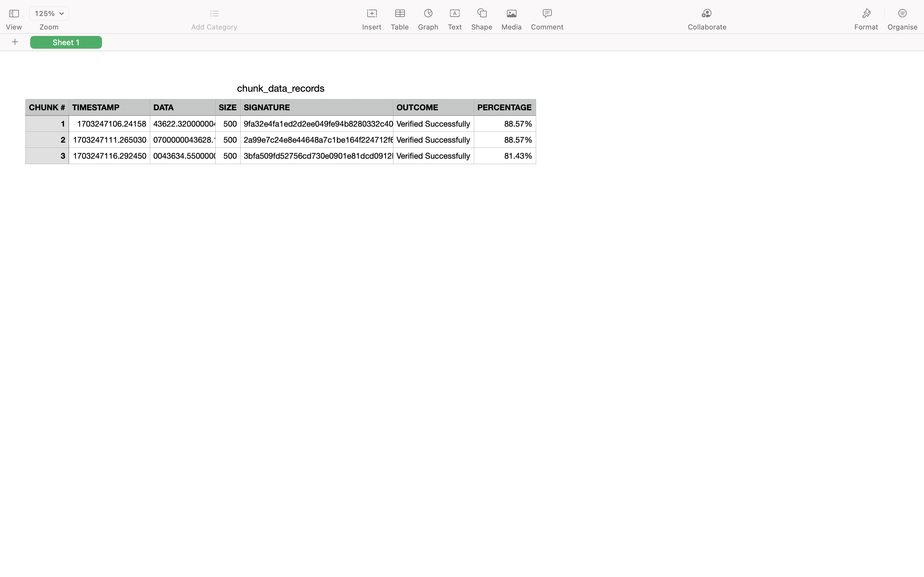Add a Comment to selection
The image size is (924, 577).
tap(547, 14)
